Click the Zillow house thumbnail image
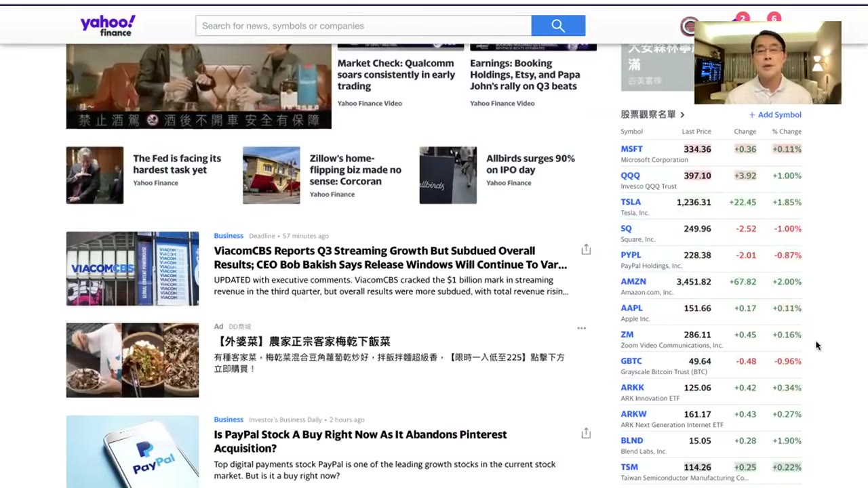This screenshot has height=488, width=868. point(271,175)
